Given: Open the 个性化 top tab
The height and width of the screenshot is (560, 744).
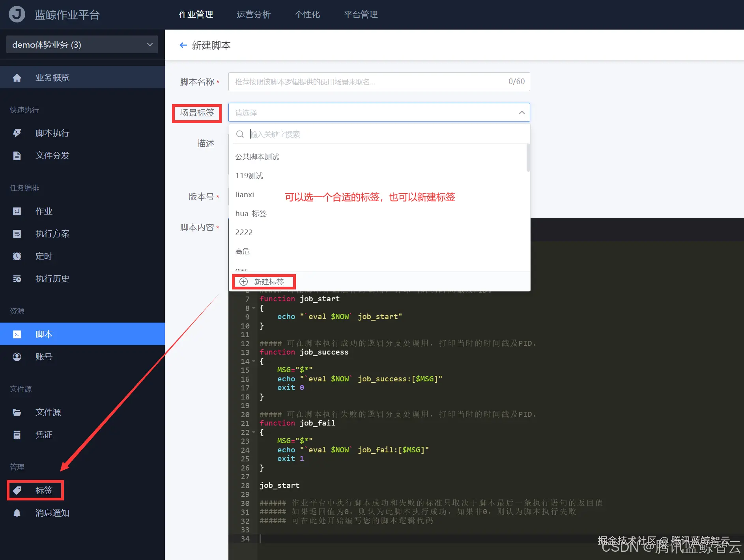Looking at the screenshot, I should [307, 15].
